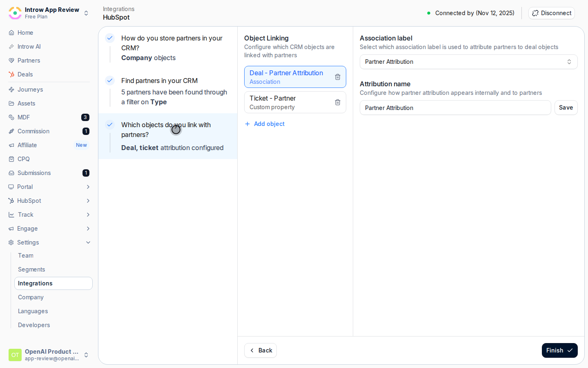The width and height of the screenshot is (588, 368).
Task: Open the Journeys menu item
Action: point(49,90)
